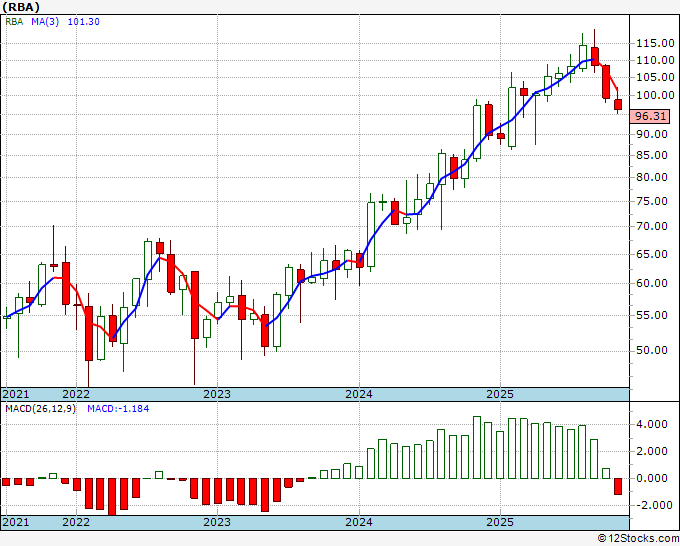The image size is (680, 546).
Task: Select the current price tag 96.31
Action: (650, 116)
